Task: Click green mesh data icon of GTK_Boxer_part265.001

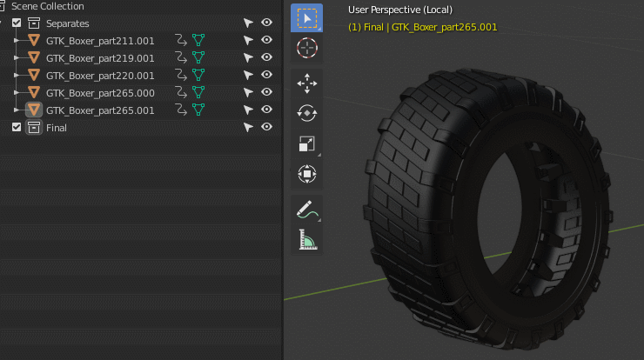Action: 198,110
